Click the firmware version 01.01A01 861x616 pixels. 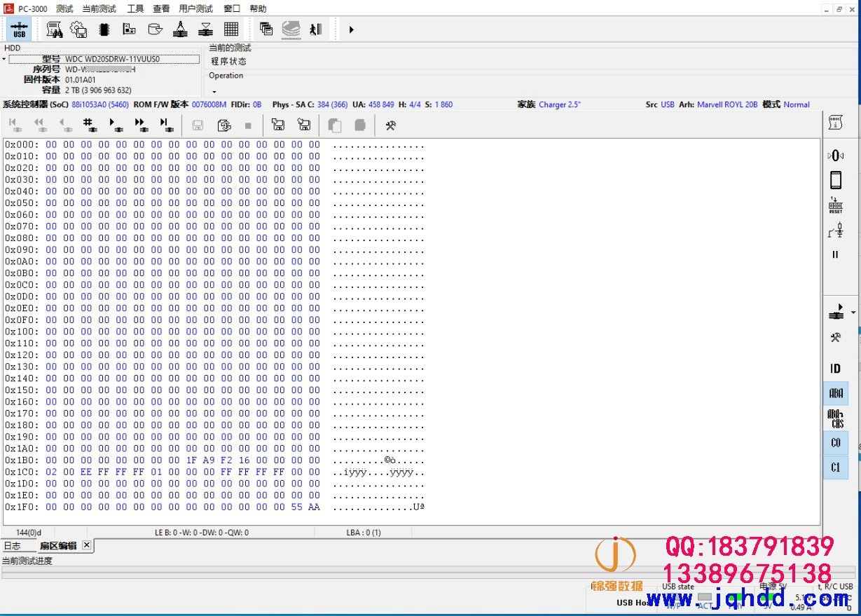coord(81,80)
